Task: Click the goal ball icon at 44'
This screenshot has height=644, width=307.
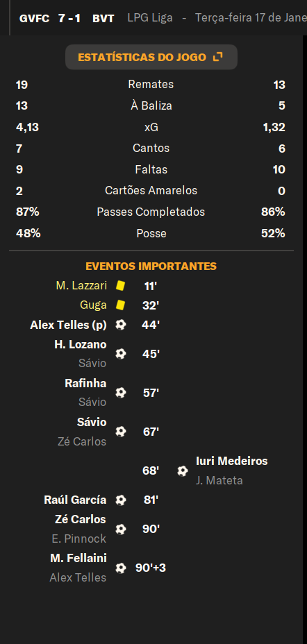Action: [x=120, y=325]
